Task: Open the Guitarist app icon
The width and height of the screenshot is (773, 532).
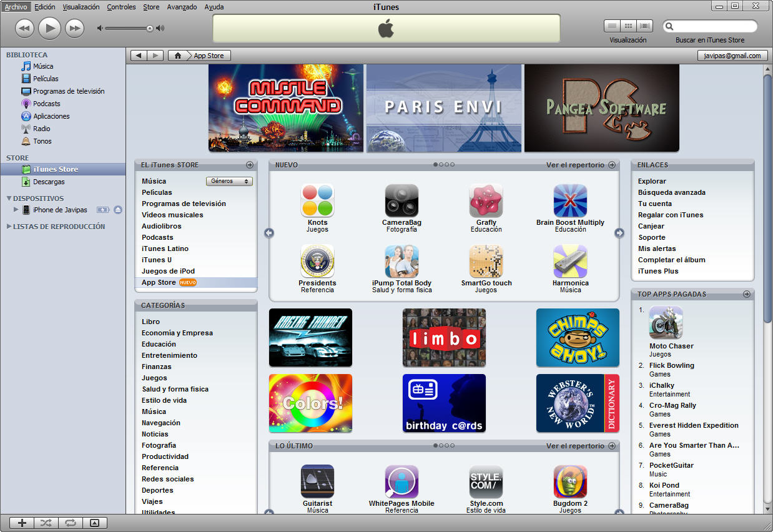Action: point(317,481)
